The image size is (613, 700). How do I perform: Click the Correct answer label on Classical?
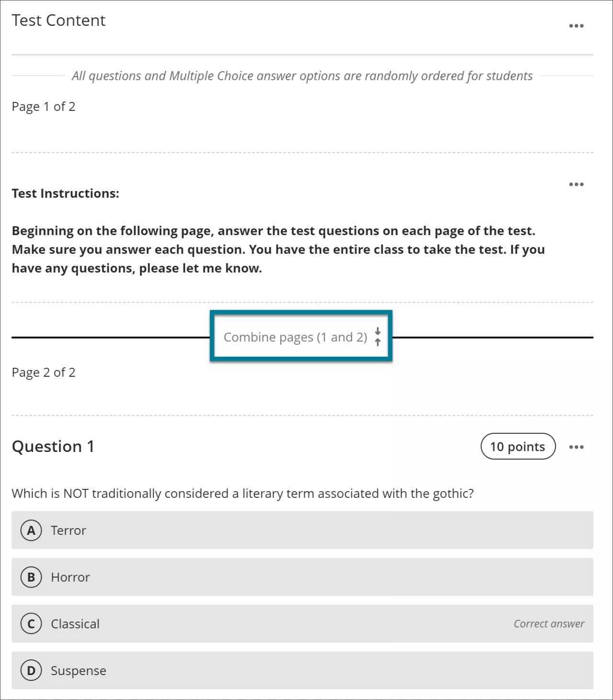point(548,624)
